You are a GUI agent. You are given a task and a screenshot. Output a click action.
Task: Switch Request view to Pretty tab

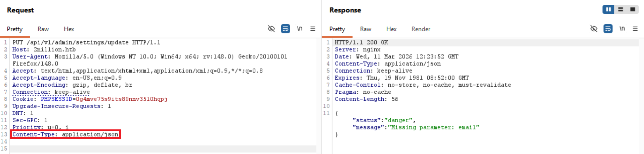[15, 29]
